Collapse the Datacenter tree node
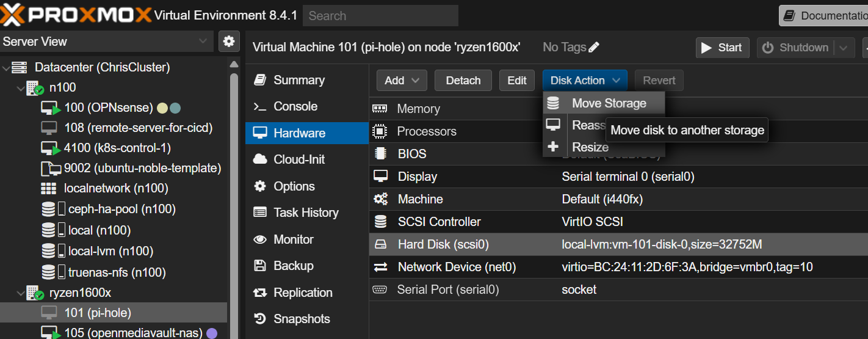This screenshot has height=339, width=868. [x=5, y=67]
